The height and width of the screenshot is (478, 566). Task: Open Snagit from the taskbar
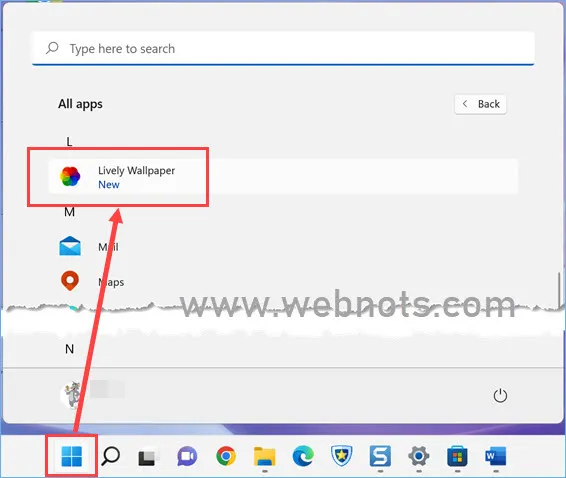pos(380,456)
